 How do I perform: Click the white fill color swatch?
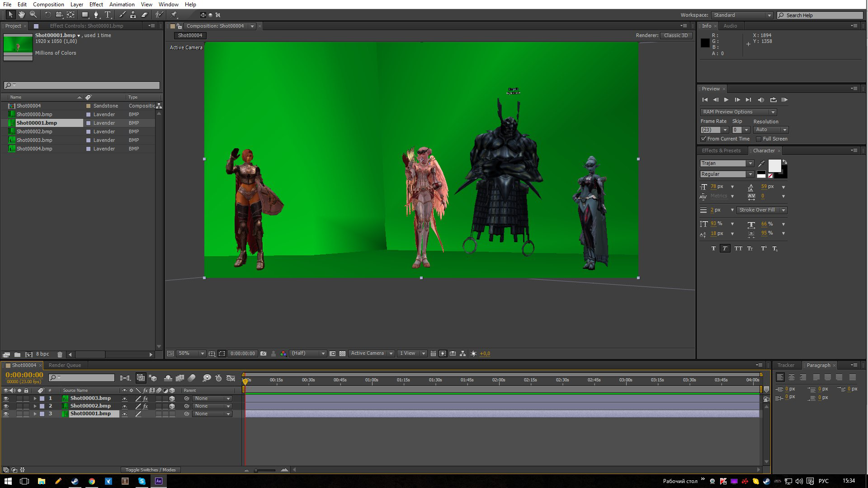pos(774,166)
